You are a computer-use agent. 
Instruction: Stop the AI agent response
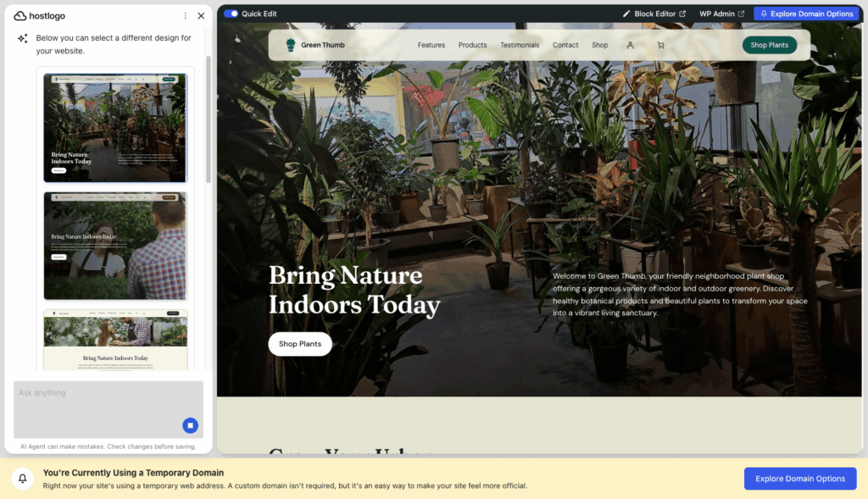[191, 425]
